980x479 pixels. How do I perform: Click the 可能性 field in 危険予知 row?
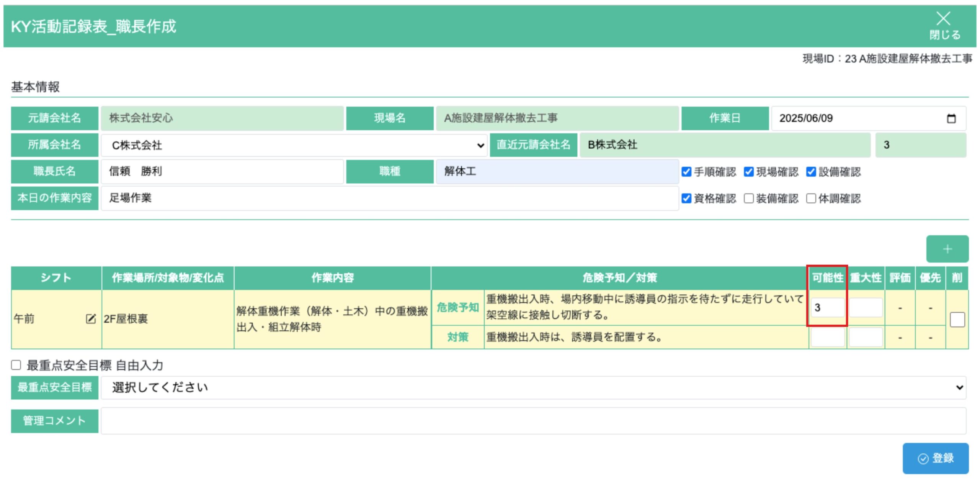828,307
